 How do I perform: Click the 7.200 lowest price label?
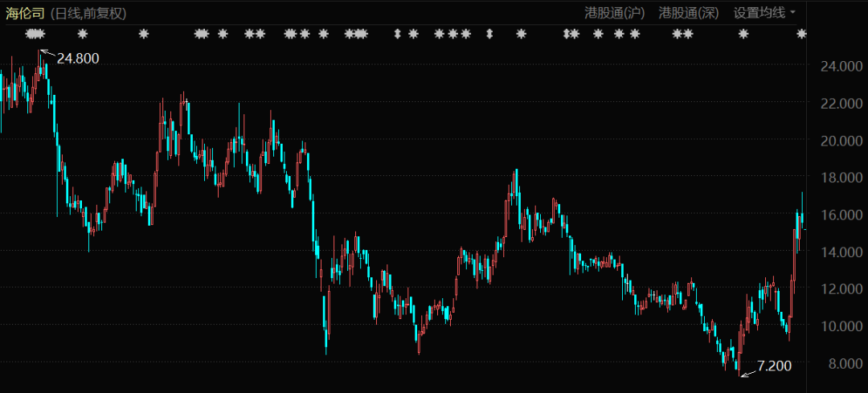tap(774, 366)
